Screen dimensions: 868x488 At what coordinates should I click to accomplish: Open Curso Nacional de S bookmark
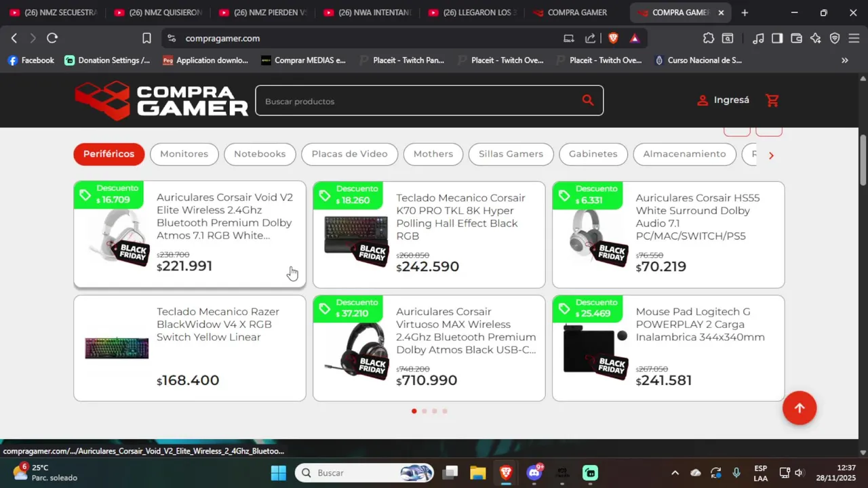pos(698,60)
